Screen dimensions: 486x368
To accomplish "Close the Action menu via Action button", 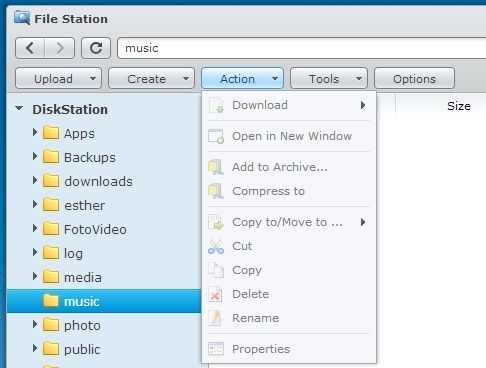I will point(243,79).
